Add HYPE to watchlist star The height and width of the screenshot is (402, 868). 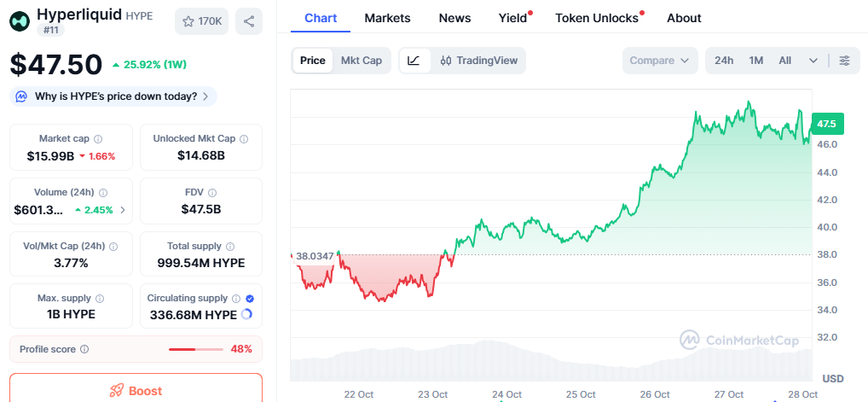coord(202,21)
